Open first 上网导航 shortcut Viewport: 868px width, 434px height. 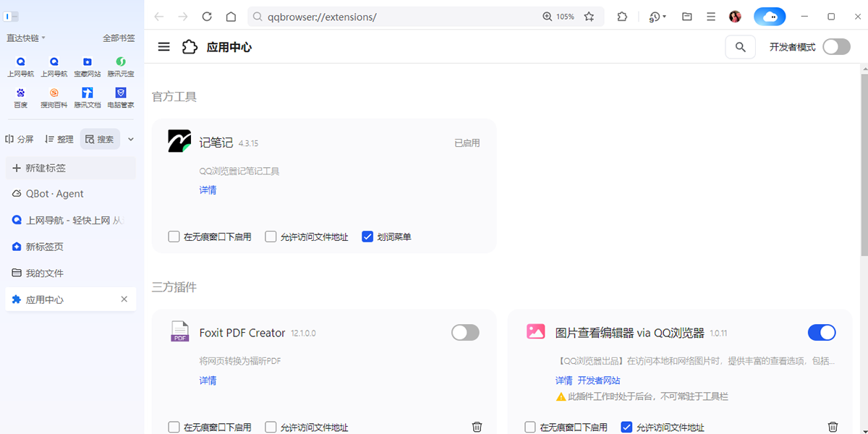(x=20, y=67)
